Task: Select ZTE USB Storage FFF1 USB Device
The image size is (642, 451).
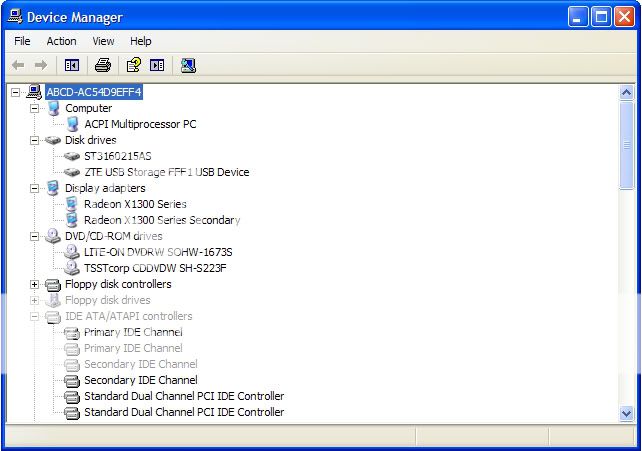Action: tap(167, 172)
